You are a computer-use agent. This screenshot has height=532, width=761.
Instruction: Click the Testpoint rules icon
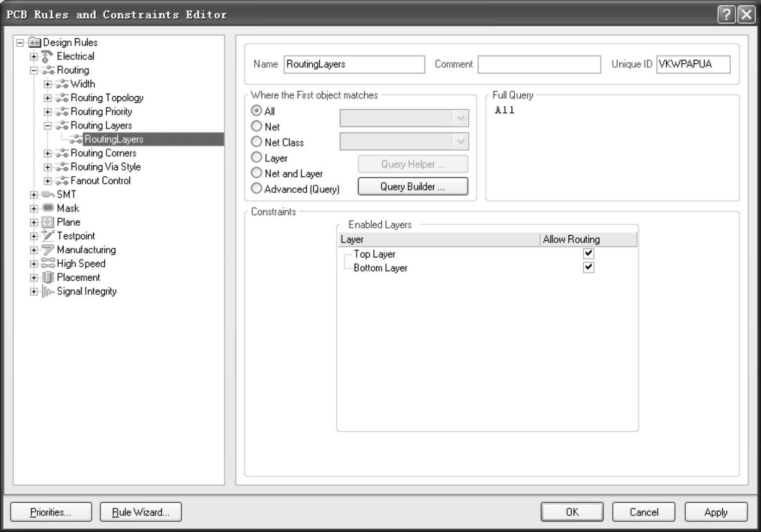[48, 236]
